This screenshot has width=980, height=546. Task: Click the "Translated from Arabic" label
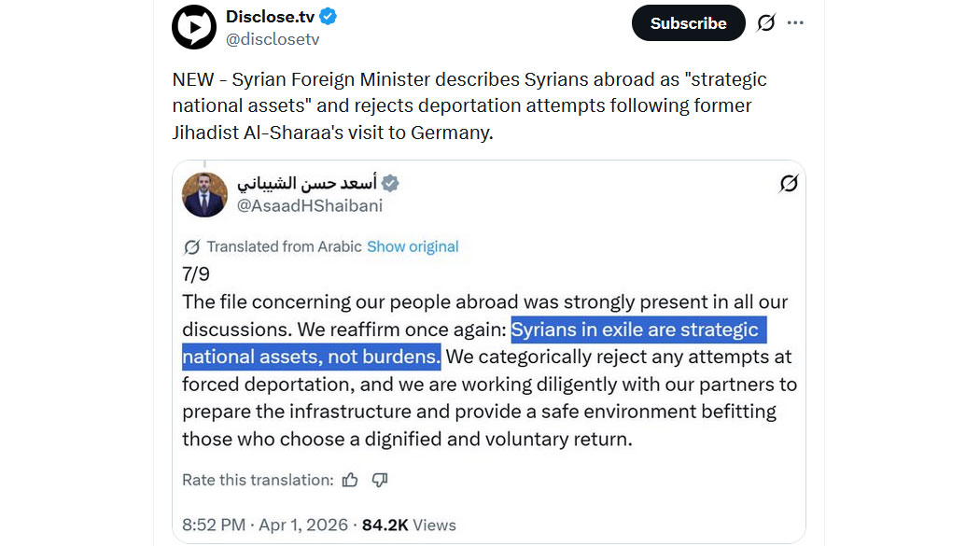(x=284, y=247)
